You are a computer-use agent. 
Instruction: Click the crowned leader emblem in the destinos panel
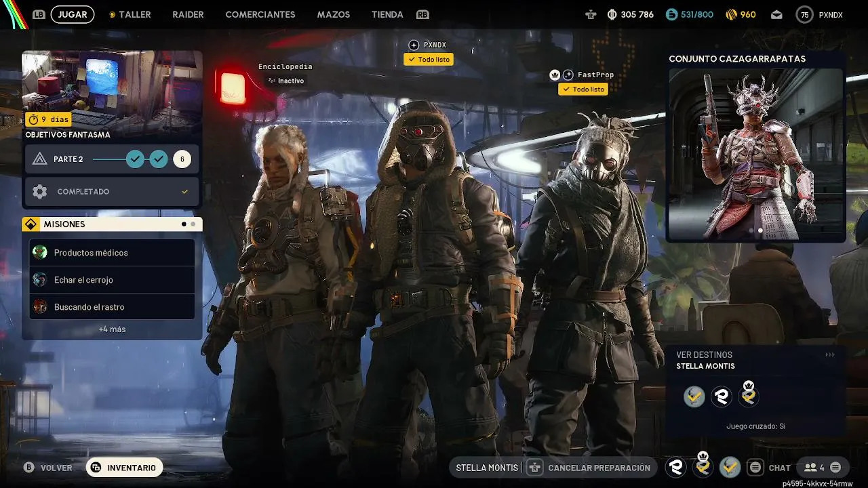coord(749,394)
